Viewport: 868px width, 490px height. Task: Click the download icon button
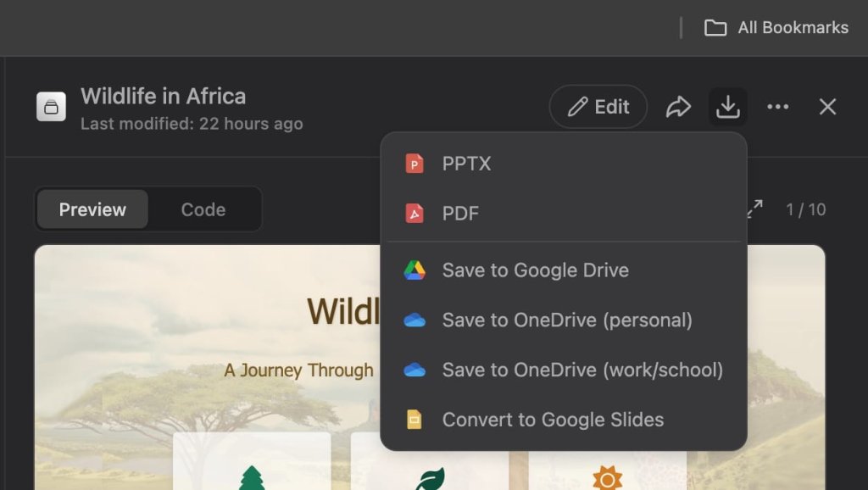pos(727,106)
